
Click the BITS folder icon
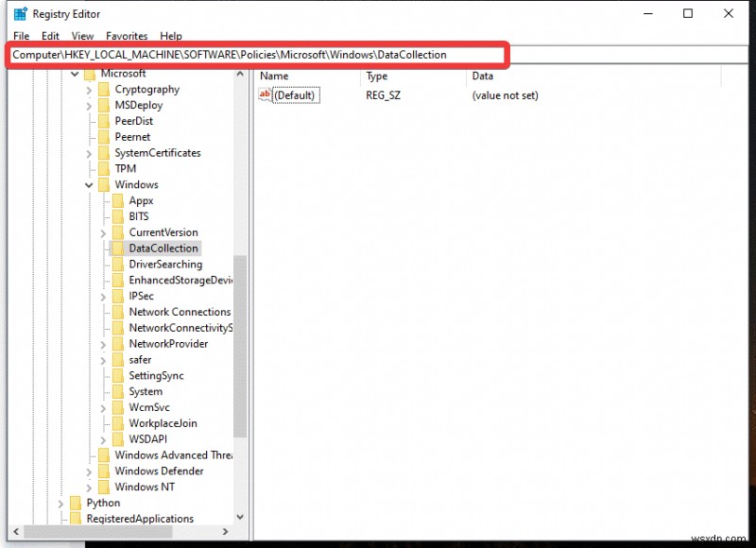(x=118, y=215)
